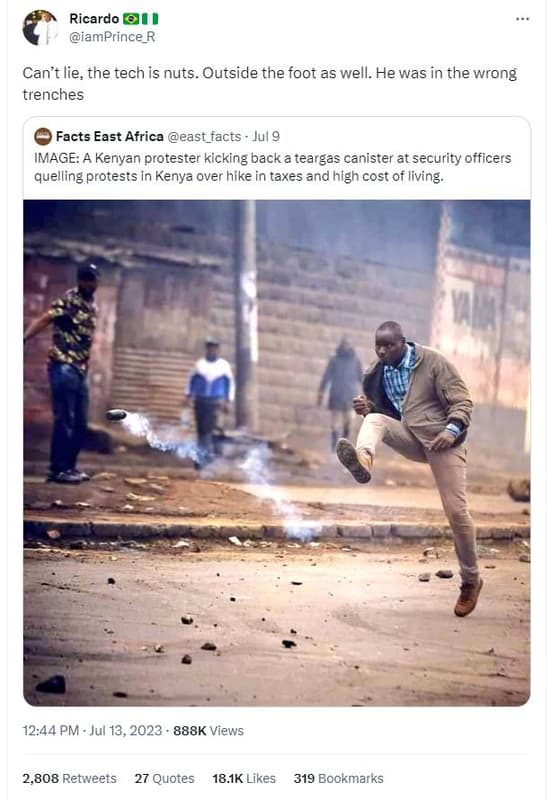Show the 18.1K Likes list
559x800 pixels.
(244, 779)
